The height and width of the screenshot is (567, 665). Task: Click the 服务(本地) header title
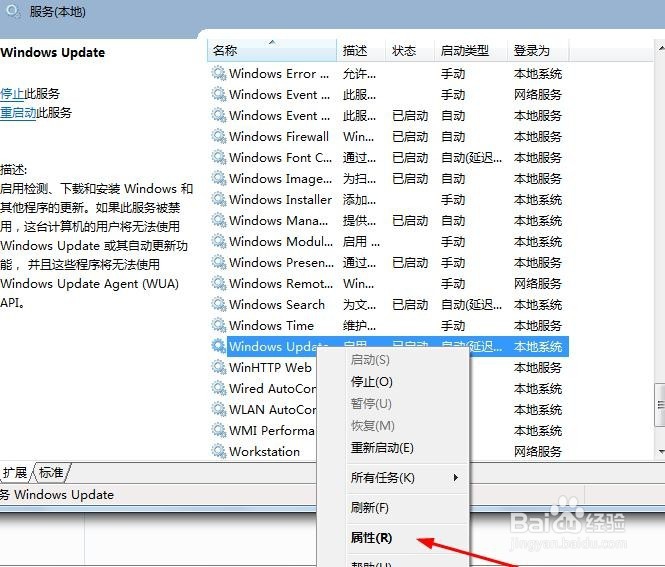pyautogui.click(x=58, y=11)
